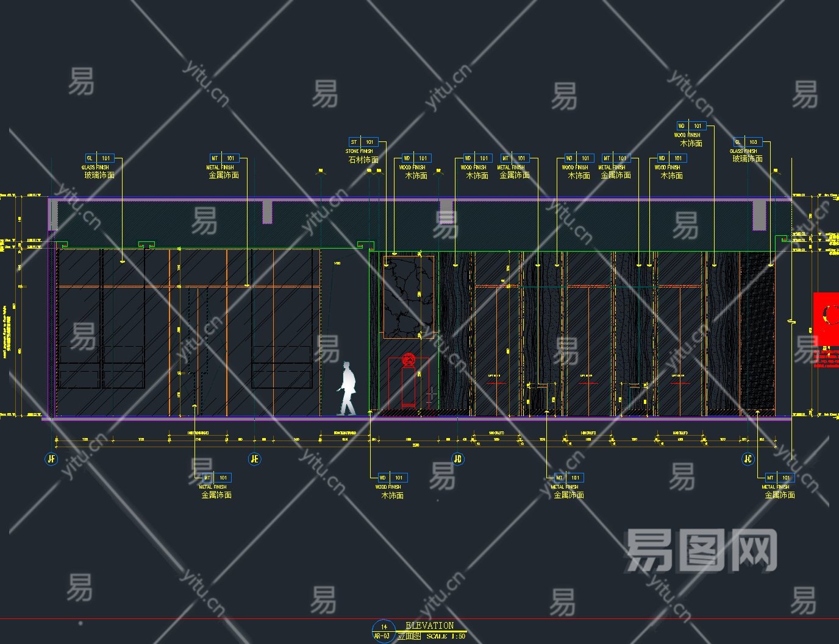Click the "GL 103" material tag

point(747,142)
